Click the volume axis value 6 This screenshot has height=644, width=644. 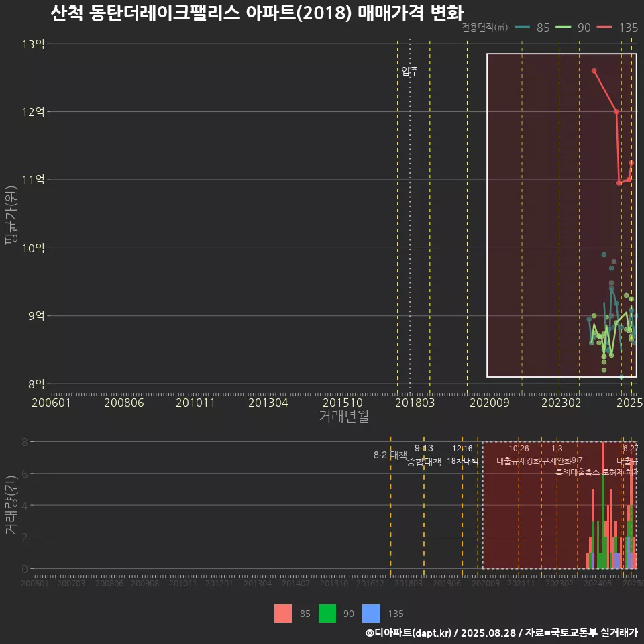point(25,474)
